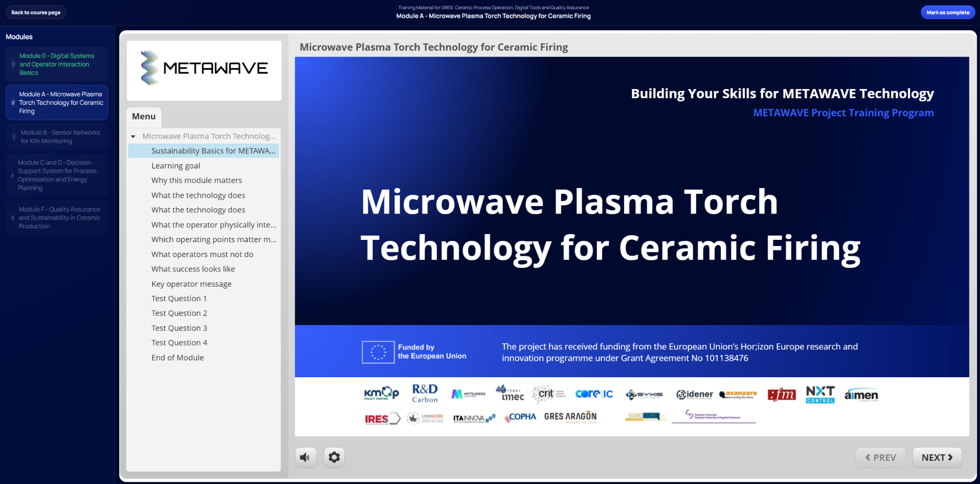Open player settings gear icon
The width and height of the screenshot is (980, 484).
coord(334,458)
